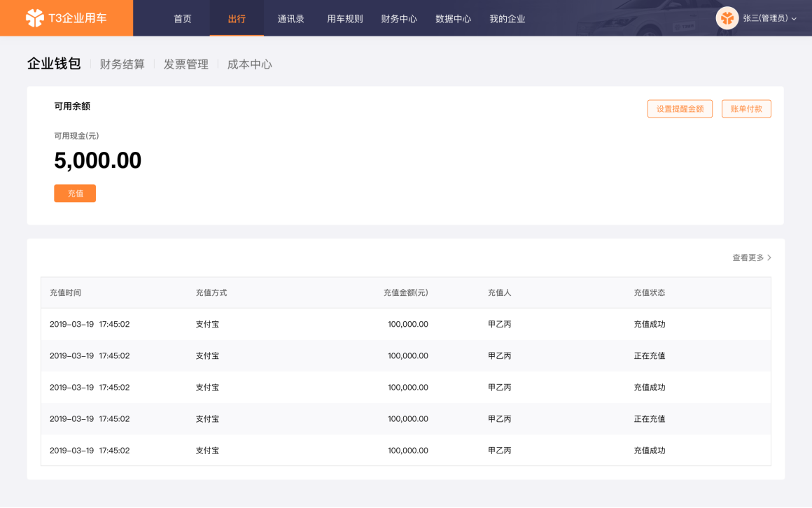Open 财务中心 in top navigation
Screen dimensions: 812x508
tap(399, 19)
